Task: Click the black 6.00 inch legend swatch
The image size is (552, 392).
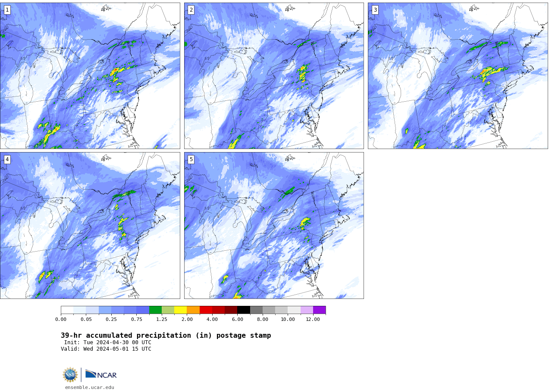Action: pos(244,310)
